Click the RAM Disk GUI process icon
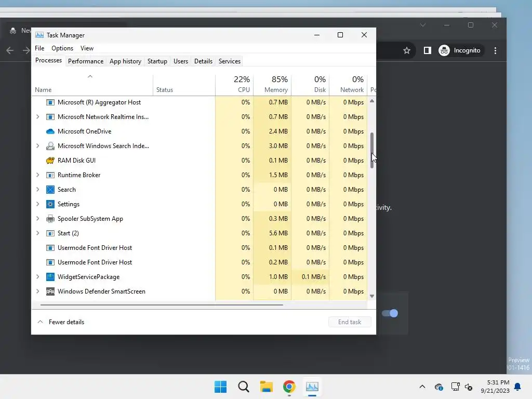The height and width of the screenshot is (399, 532). [50, 161]
